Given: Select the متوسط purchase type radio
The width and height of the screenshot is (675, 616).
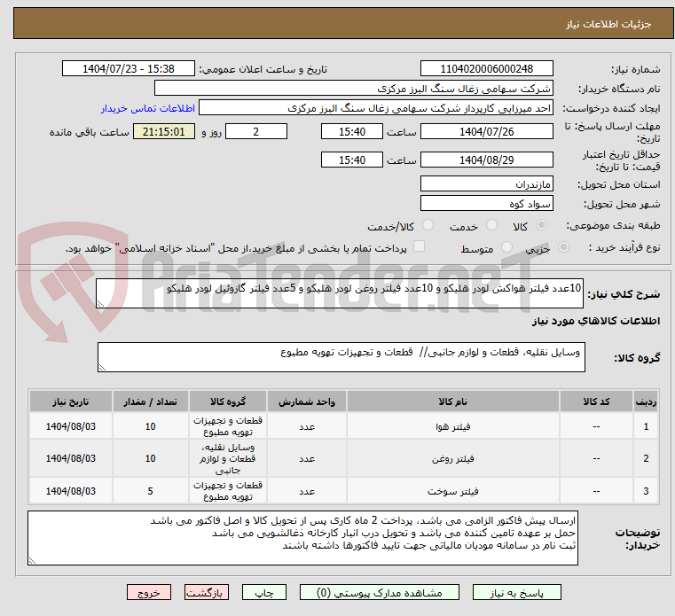Looking at the screenshot, I should 506,247.
